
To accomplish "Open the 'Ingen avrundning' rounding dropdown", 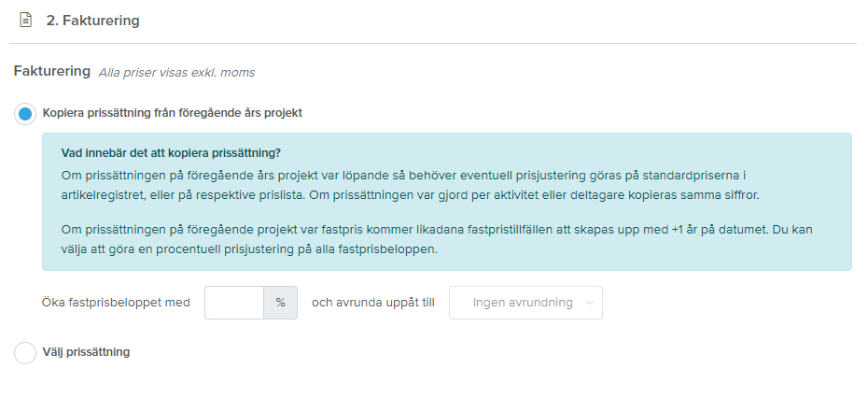I will click(525, 303).
